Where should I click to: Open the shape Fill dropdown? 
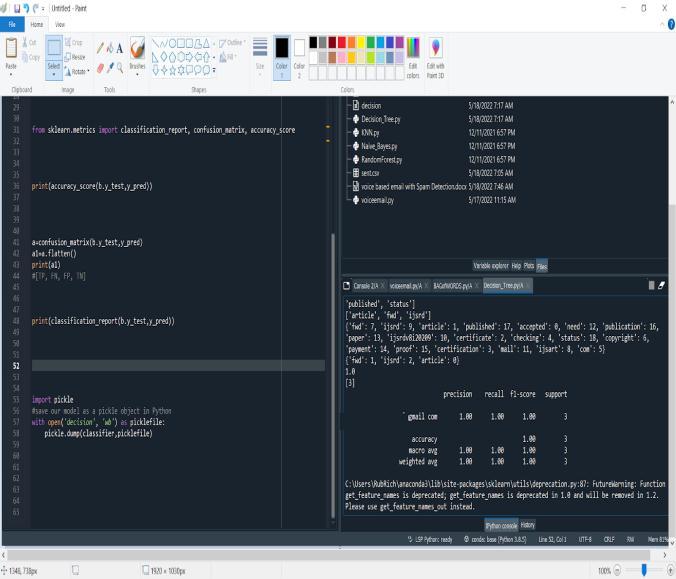228,57
